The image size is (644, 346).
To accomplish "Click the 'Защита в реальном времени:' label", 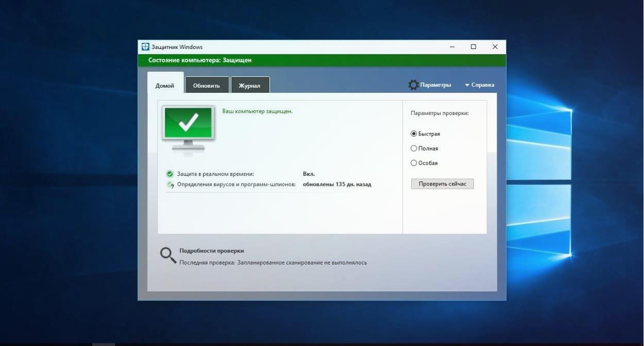I will [x=215, y=174].
